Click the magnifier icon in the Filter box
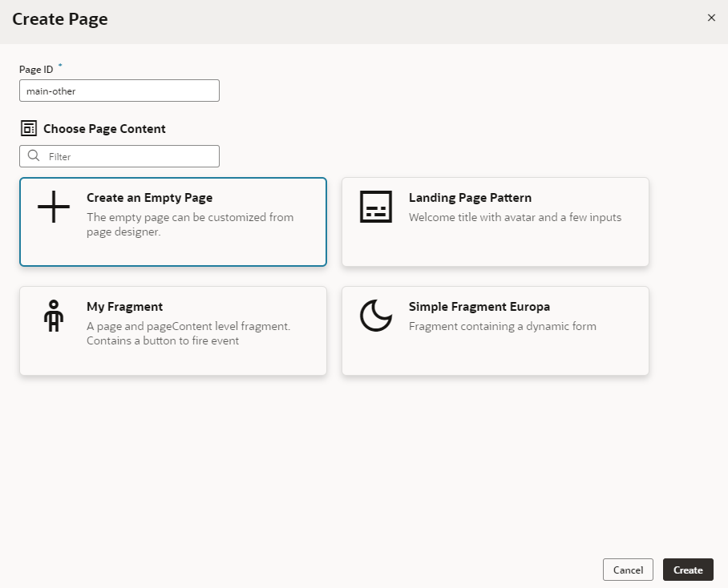The width and height of the screenshot is (728, 588). [33, 155]
